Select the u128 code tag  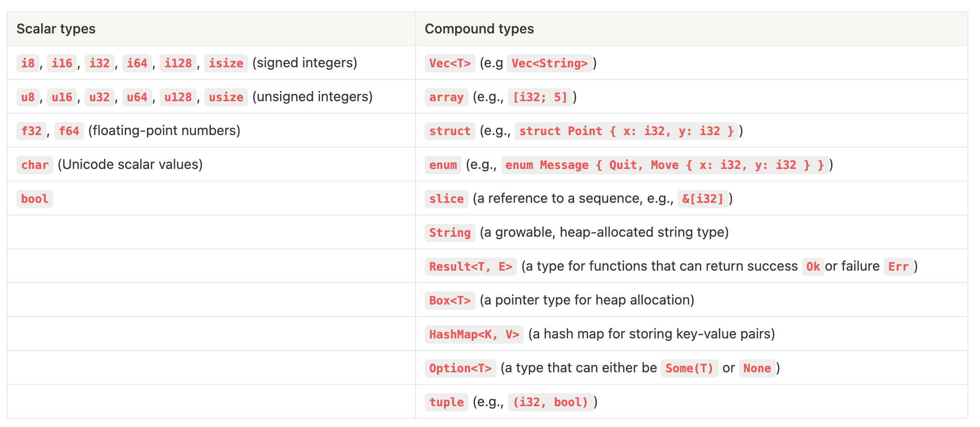178,97
